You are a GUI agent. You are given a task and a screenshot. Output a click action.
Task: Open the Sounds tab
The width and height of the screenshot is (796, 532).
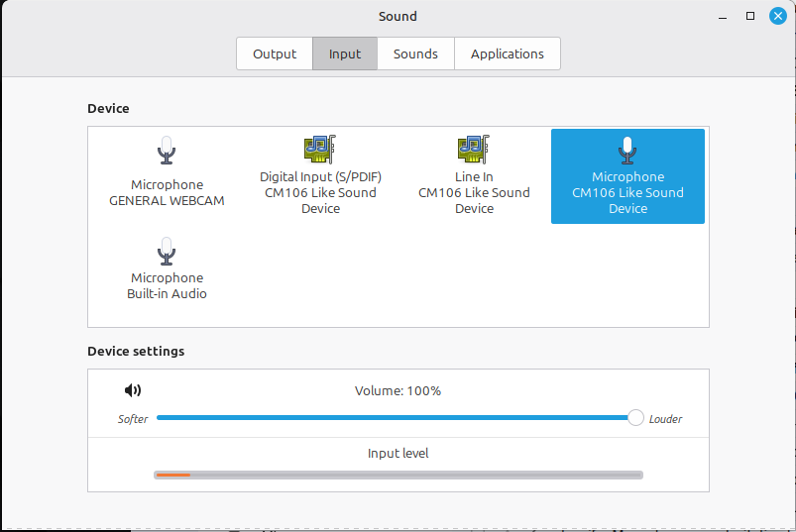[415, 53]
